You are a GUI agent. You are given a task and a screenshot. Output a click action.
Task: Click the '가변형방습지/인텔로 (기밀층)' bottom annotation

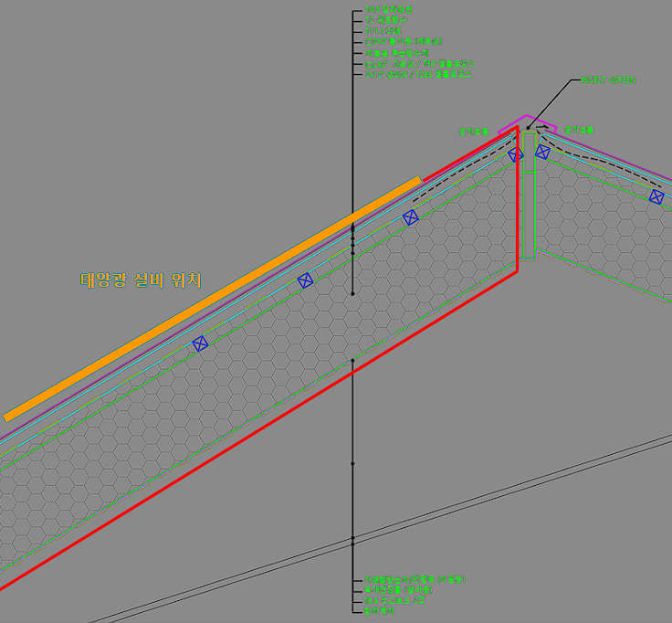pos(415,579)
